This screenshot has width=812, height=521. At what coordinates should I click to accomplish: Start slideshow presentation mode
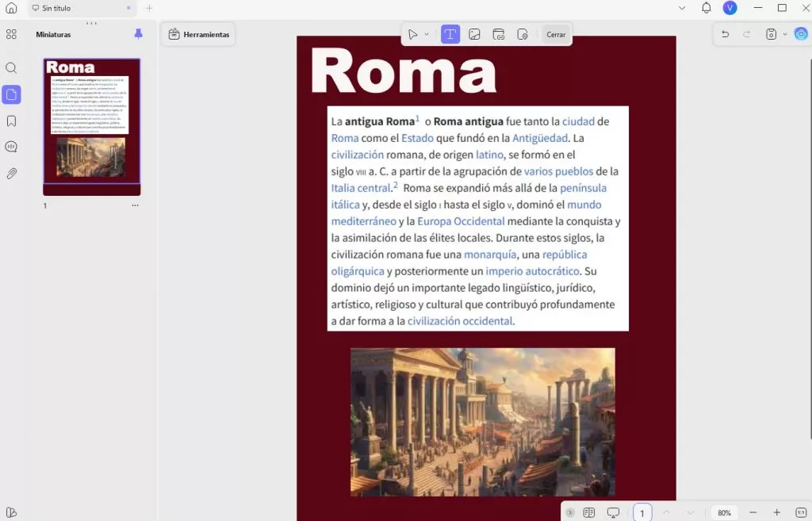[x=613, y=513]
